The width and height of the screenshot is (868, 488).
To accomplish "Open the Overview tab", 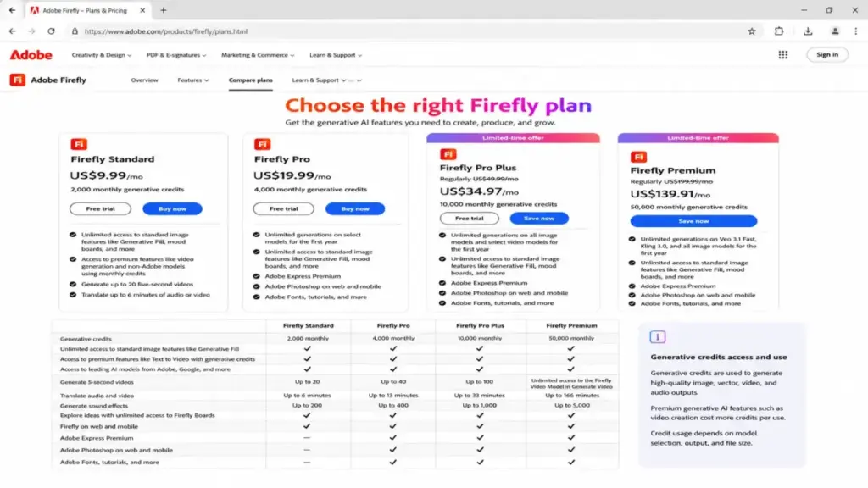I will tap(144, 80).
